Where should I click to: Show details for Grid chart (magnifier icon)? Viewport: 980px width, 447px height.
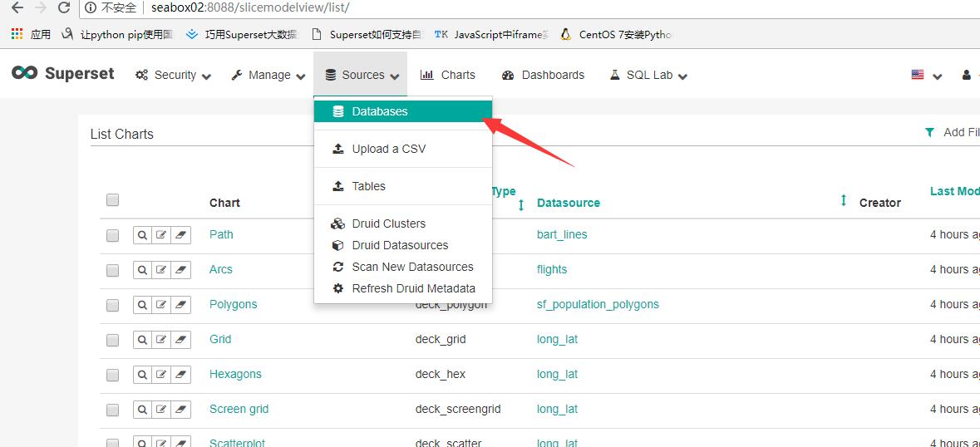pos(142,340)
